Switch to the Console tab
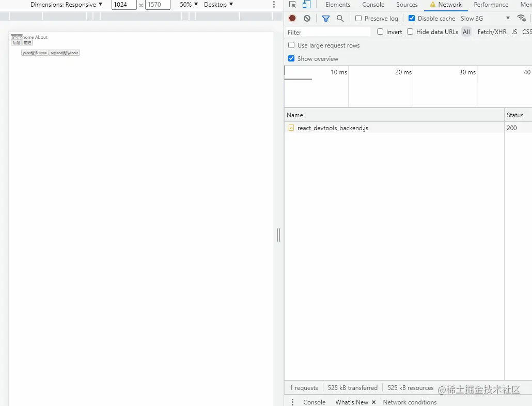Screen dimensions: 532x406 click(373, 5)
